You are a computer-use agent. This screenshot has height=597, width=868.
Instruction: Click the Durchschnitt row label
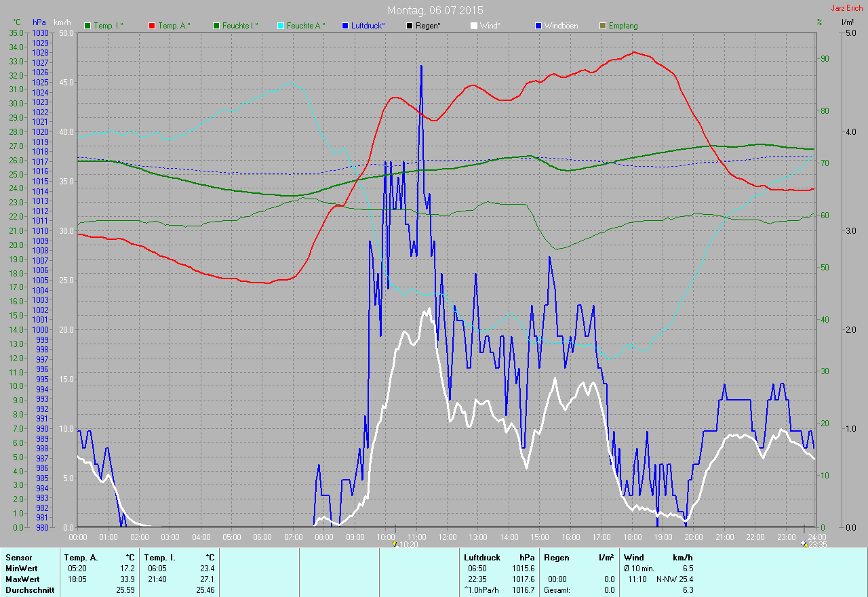click(27, 590)
